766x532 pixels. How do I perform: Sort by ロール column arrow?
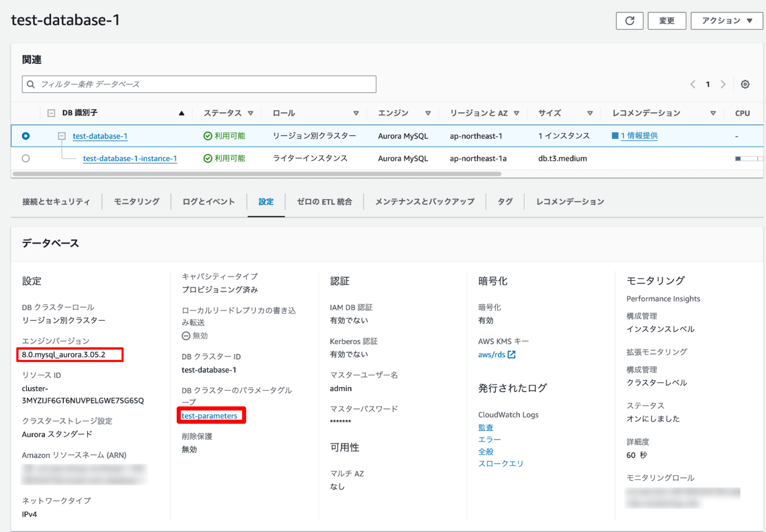coord(356,113)
